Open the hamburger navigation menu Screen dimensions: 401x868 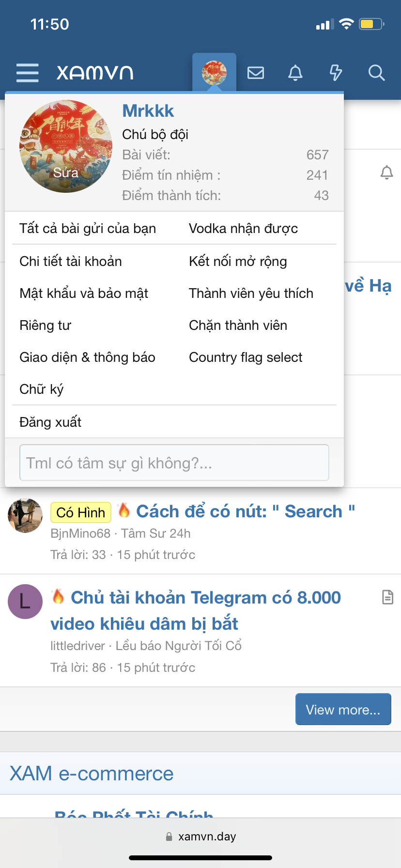[27, 73]
